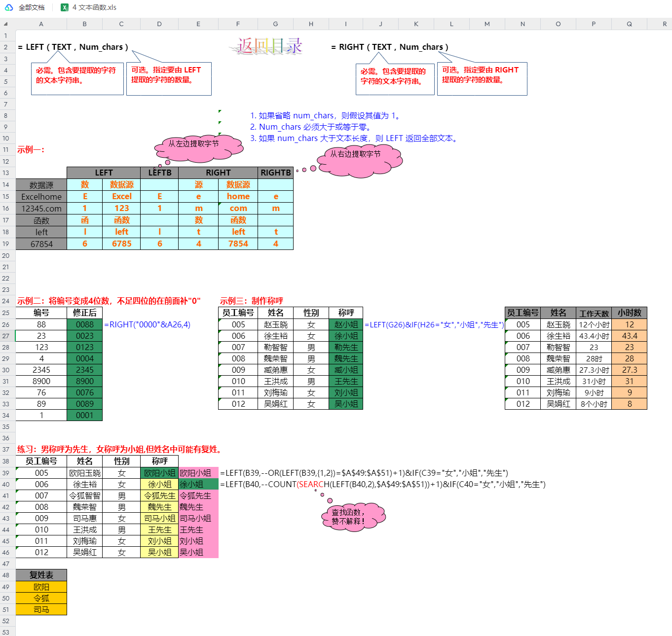
Task: Click the green 赵小姐 cell in 示例三
Action: [x=346, y=324]
